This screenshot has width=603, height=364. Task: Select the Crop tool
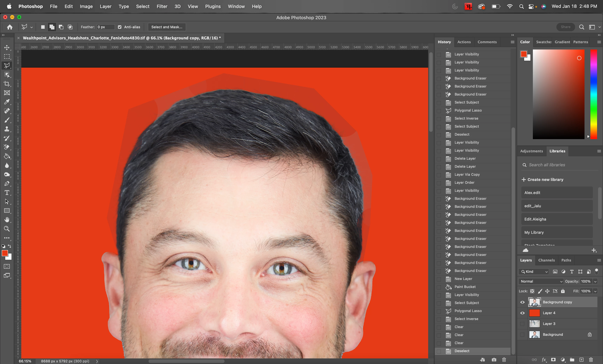(7, 84)
